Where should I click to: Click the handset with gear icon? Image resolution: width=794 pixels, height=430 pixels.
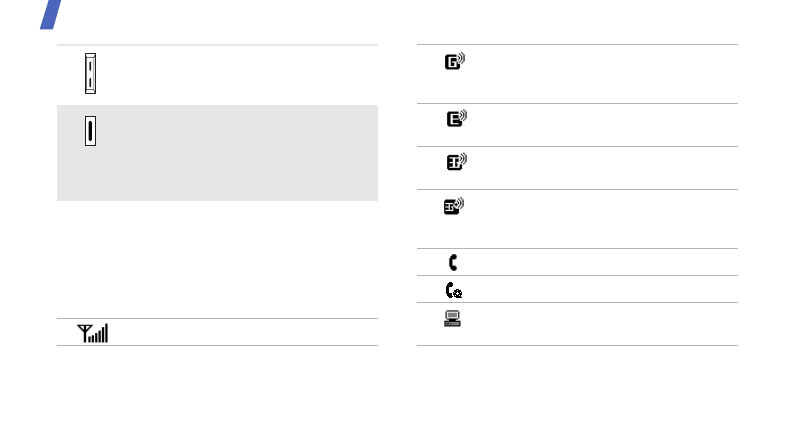[x=453, y=290]
